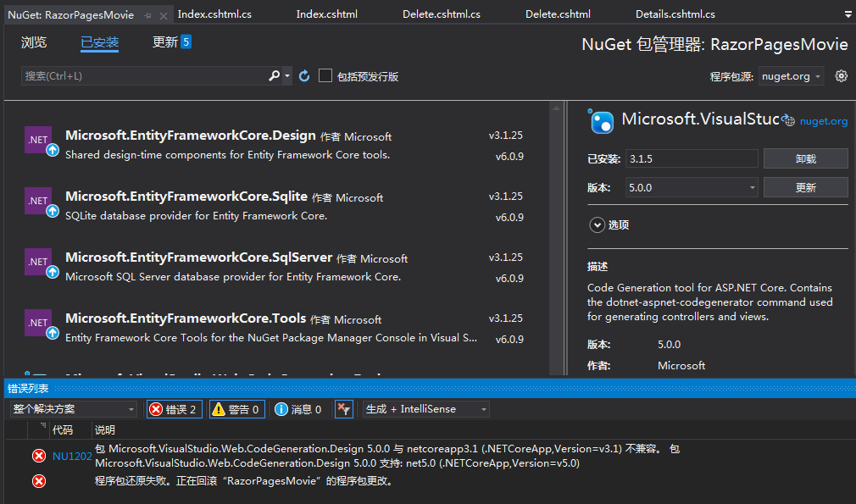Expand the 选项 options section
Viewport: 856px width, 504px height.
pos(598,224)
